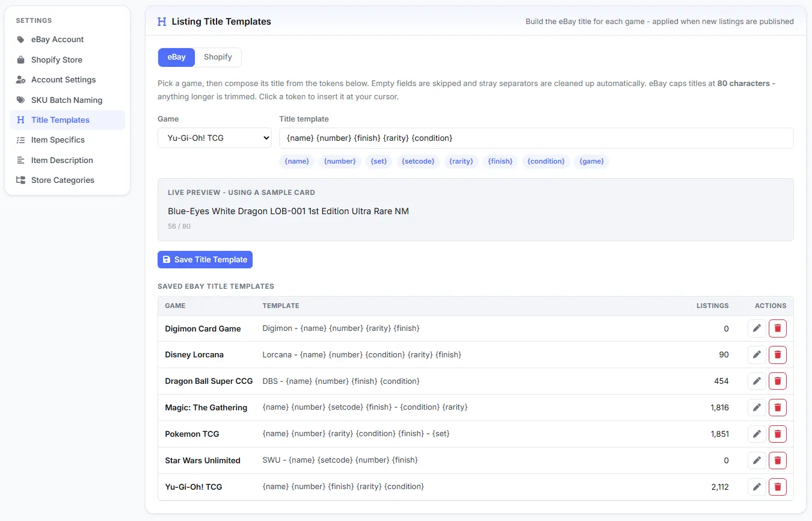Screen dimensions: 812x521
Task: Open Store Categories settings
Action: [67, 180]
